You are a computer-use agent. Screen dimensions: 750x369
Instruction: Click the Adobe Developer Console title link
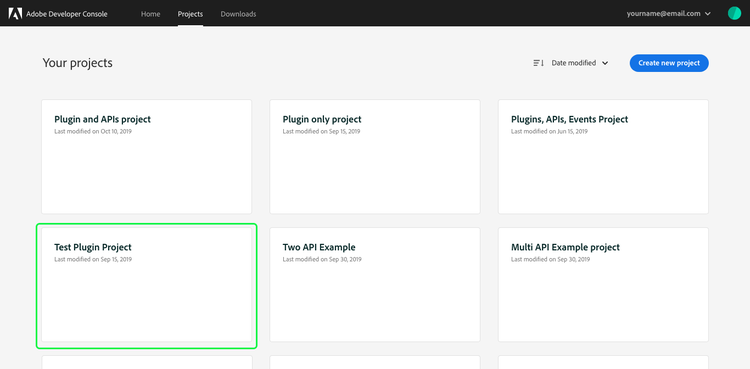(x=66, y=14)
